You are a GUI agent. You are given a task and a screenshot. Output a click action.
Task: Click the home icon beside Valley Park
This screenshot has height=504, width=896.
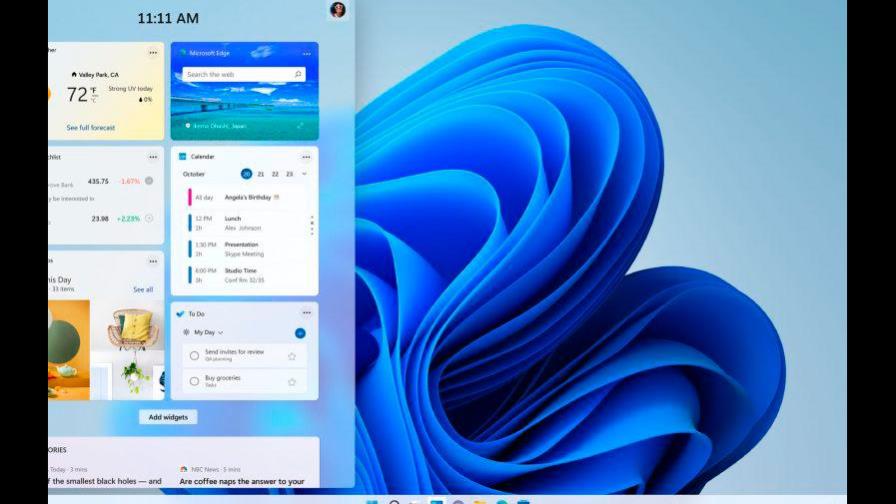pos(74,74)
